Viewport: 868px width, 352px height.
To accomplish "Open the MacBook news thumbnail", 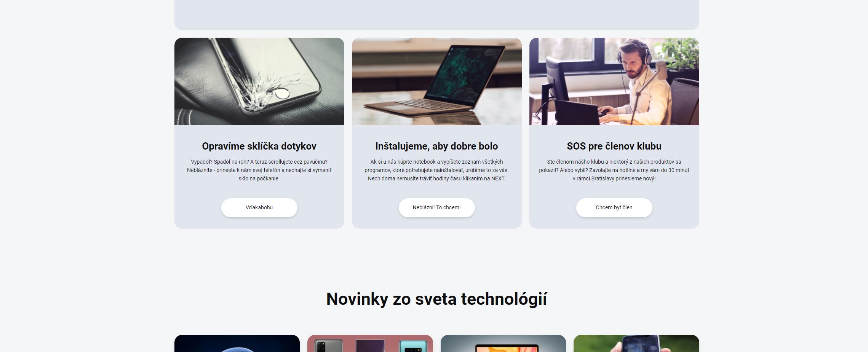I will [x=503, y=344].
